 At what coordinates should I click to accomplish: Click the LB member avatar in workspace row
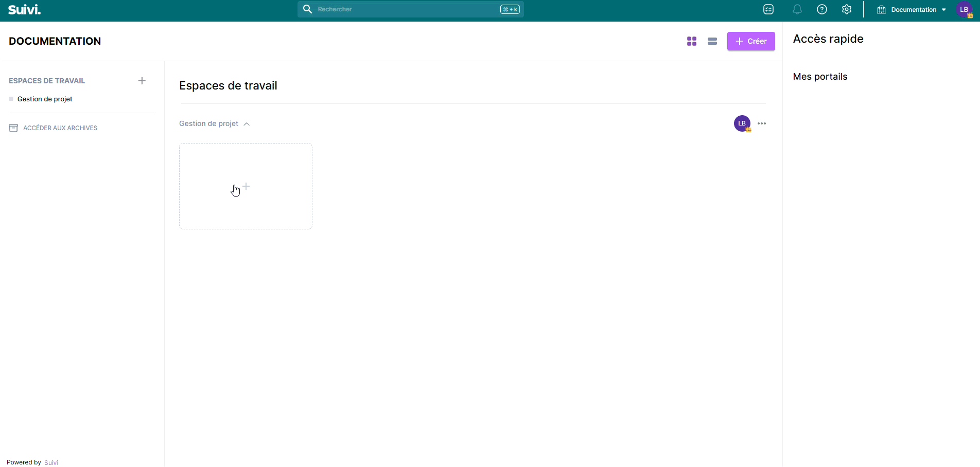[742, 123]
